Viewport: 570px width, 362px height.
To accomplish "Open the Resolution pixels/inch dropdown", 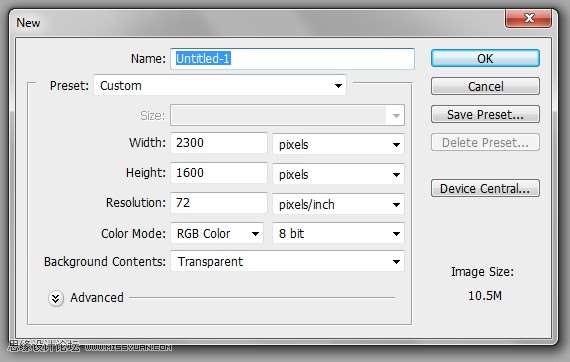I will (338, 205).
